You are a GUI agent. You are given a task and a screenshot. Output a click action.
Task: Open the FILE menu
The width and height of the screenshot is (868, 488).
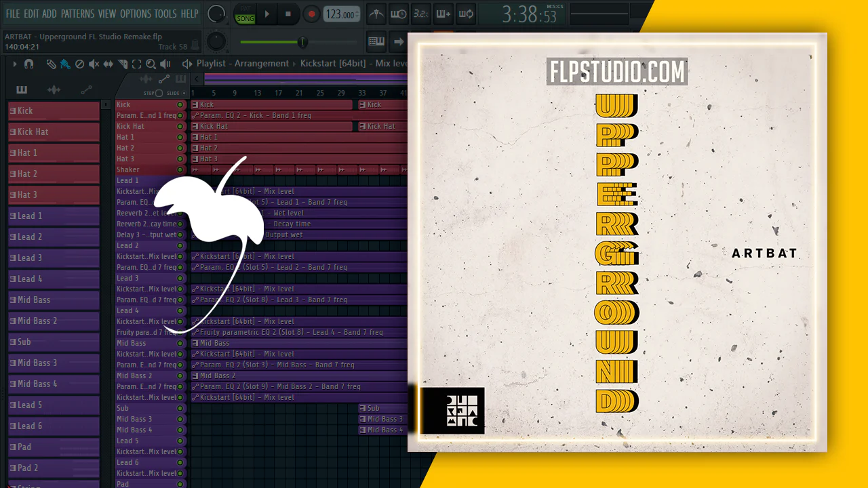(12, 14)
